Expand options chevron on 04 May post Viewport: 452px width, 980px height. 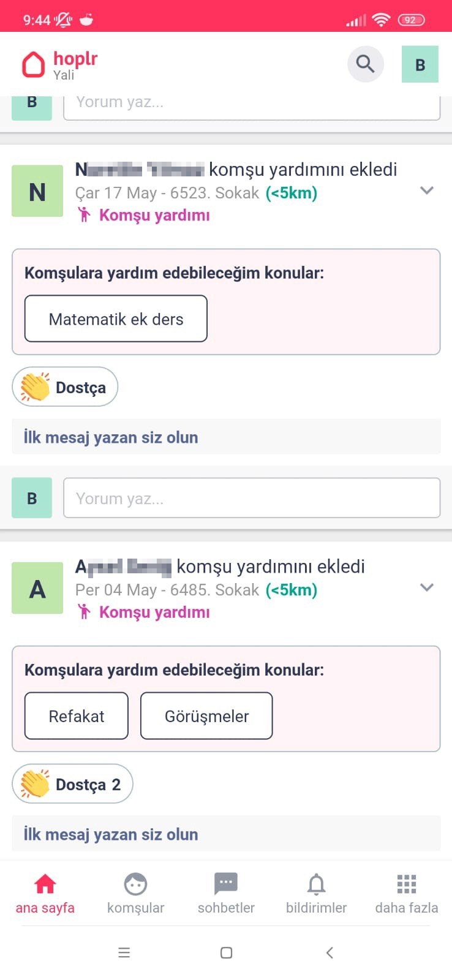click(427, 587)
